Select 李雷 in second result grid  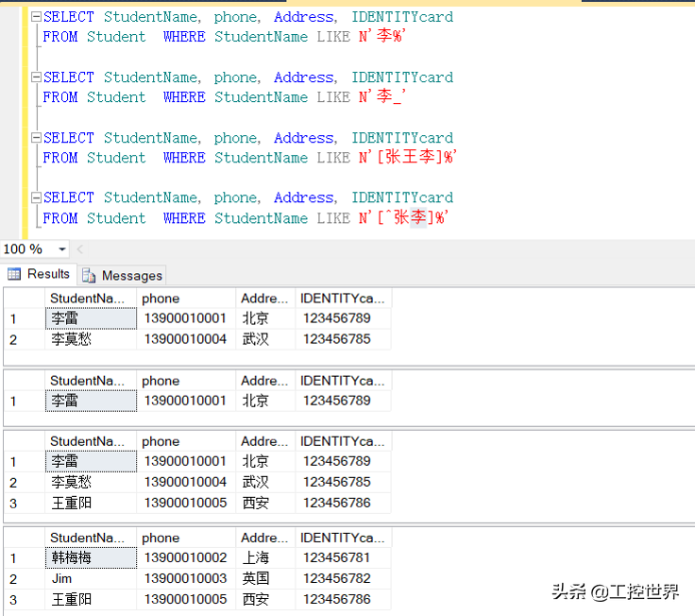point(91,401)
